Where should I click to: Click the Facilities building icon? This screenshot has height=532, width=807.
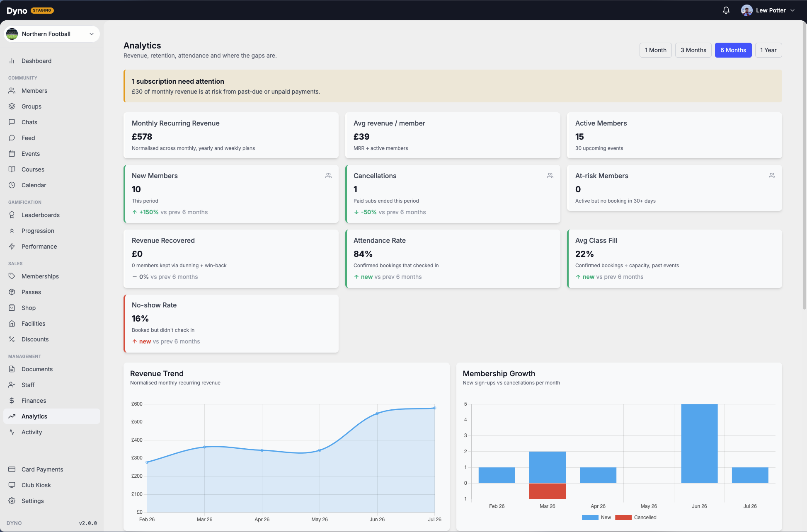[x=12, y=324]
